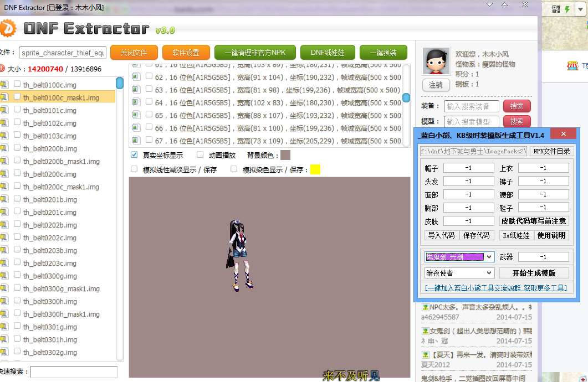Click the DNF Extractor orange logo icon
This screenshot has height=382, width=588.
8,28
